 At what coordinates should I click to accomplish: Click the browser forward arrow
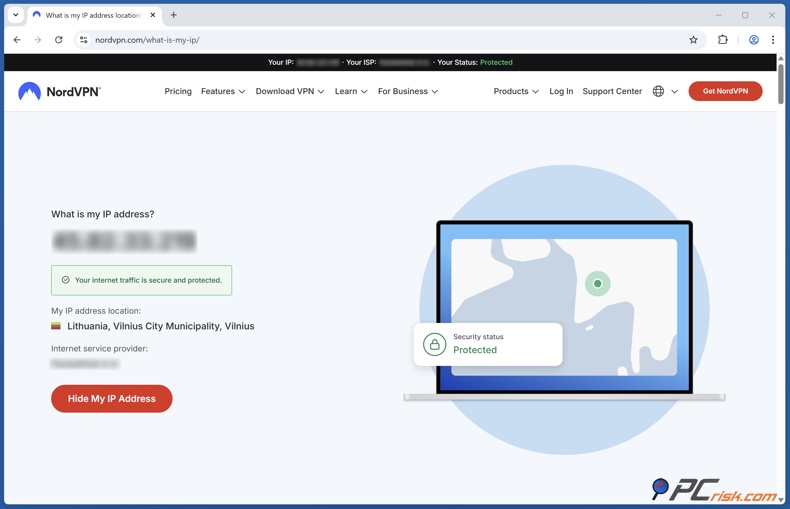tap(38, 40)
